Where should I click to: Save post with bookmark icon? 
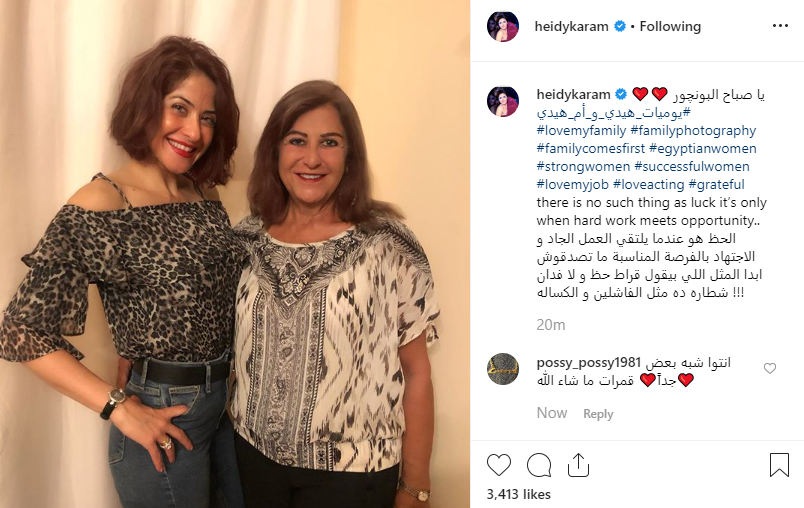pos(779,465)
